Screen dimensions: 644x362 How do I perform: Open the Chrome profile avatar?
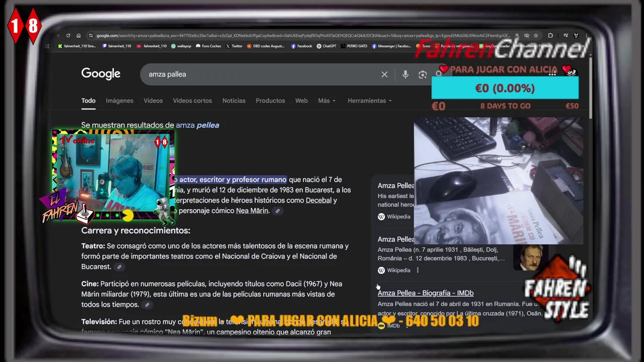click(576, 36)
